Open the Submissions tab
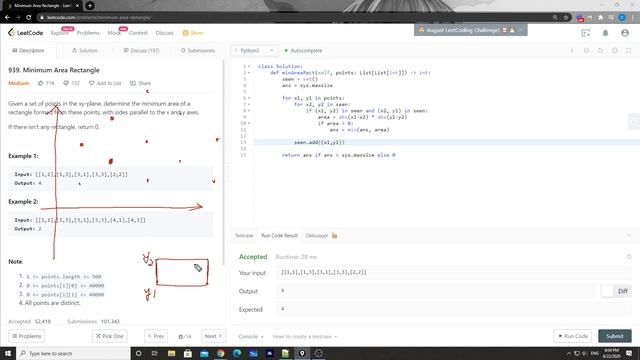Viewport: 640px width, 360px height. coord(198,51)
